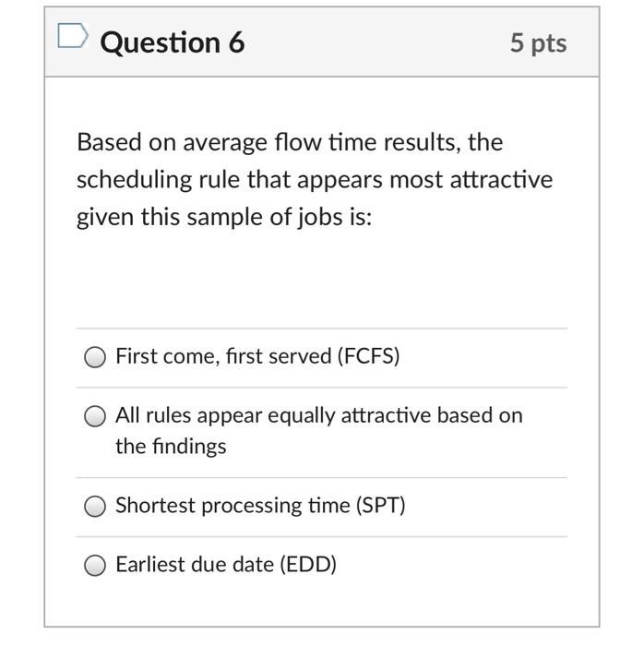Image resolution: width=644 pixels, height=646 pixels.
Task: Click "the findings" on the second answer's wrapped line
Action: (x=171, y=447)
